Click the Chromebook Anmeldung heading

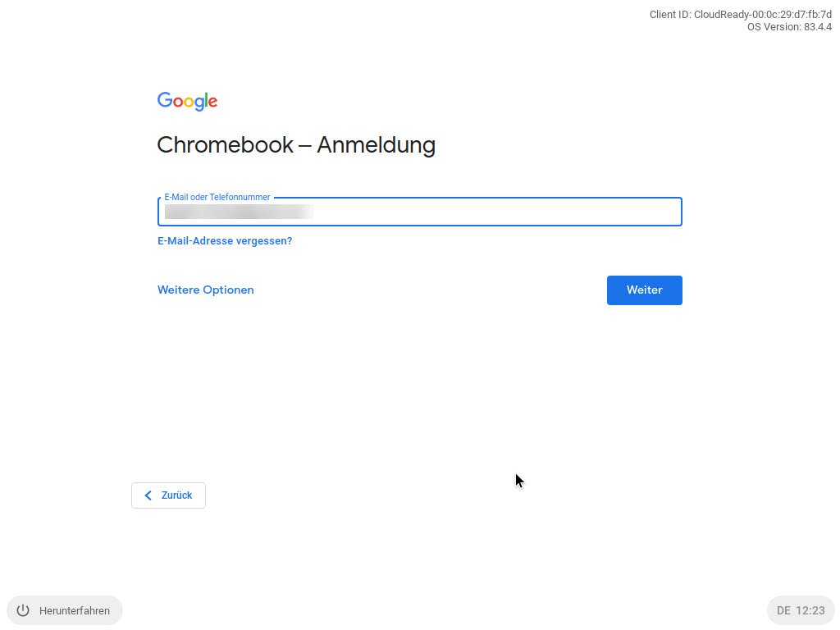click(x=296, y=145)
